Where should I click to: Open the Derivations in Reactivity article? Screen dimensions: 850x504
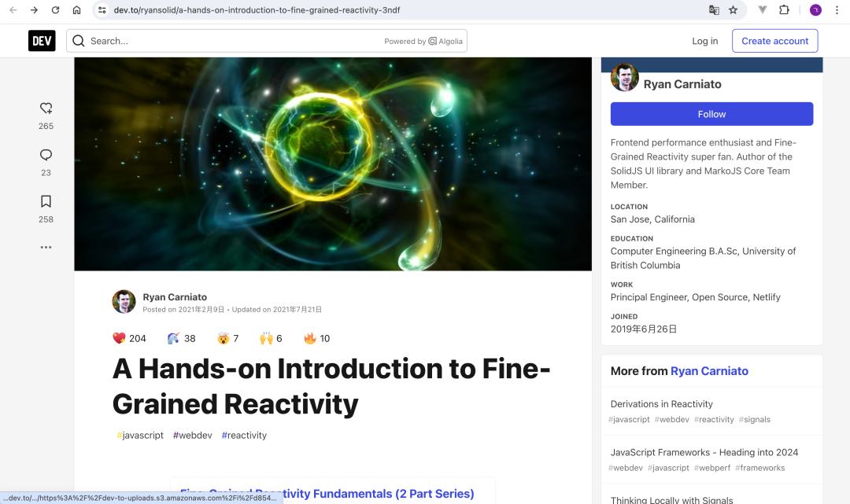[661, 404]
